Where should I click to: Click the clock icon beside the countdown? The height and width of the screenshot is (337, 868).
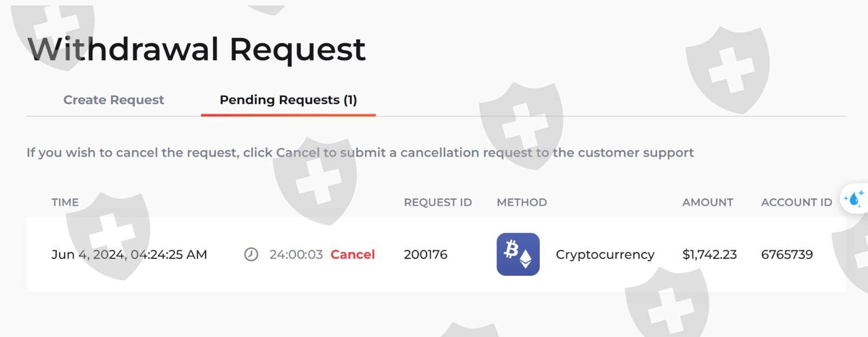click(x=251, y=255)
